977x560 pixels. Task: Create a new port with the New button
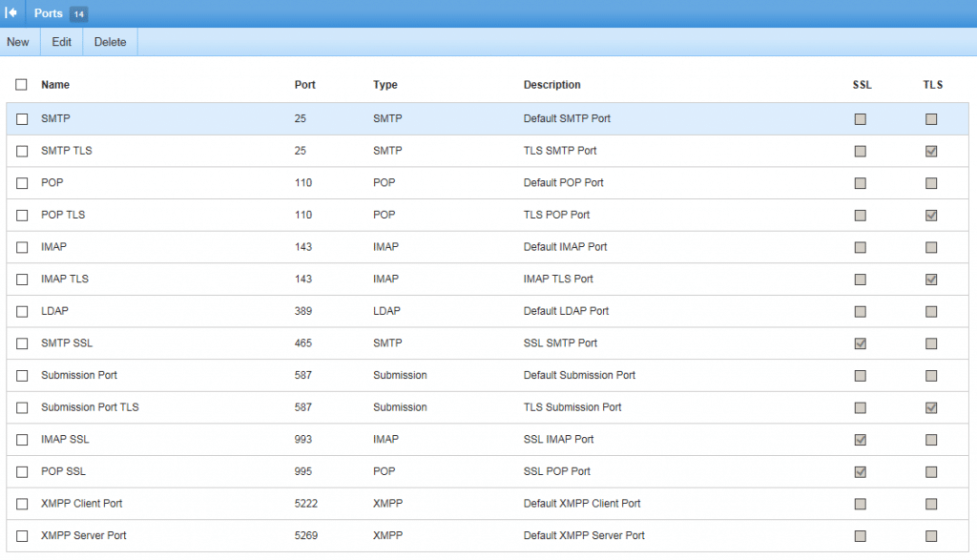[18, 41]
